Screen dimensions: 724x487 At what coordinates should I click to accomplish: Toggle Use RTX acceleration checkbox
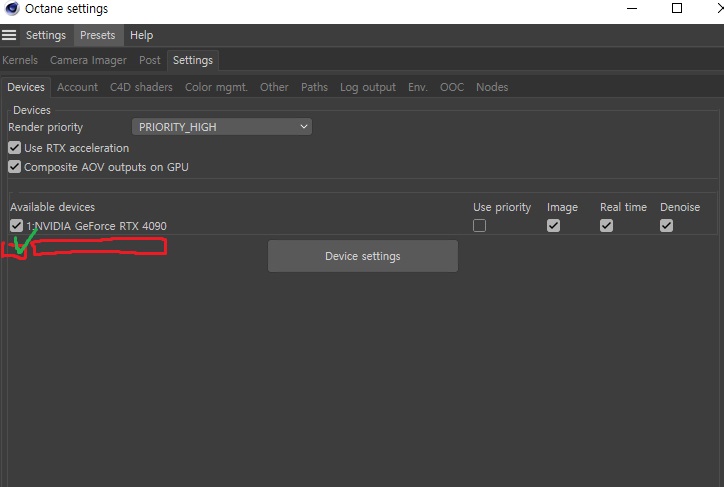pos(14,148)
